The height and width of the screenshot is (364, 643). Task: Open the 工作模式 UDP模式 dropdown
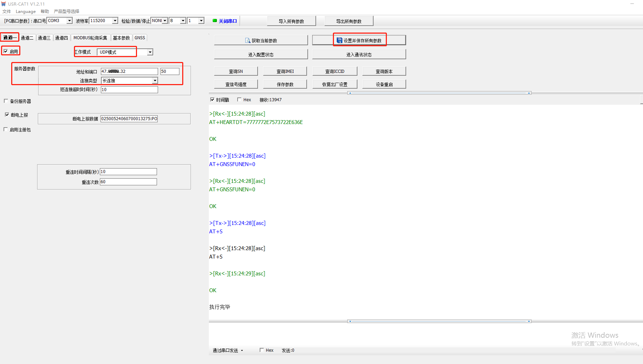(150, 52)
